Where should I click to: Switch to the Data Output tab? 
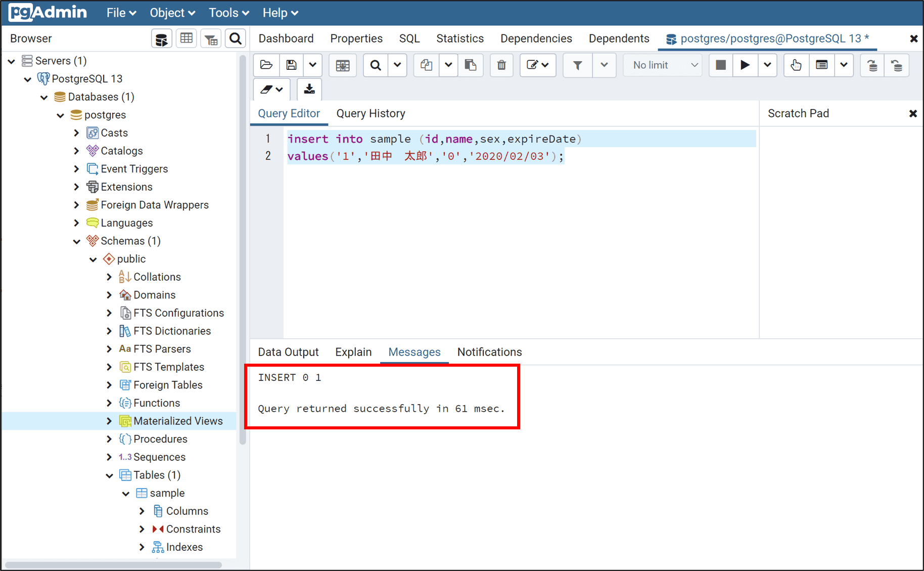click(x=288, y=352)
